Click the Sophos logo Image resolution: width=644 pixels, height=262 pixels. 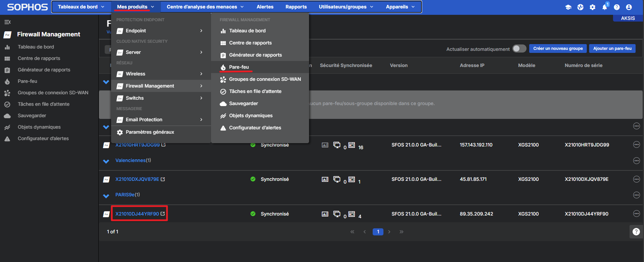click(x=28, y=7)
